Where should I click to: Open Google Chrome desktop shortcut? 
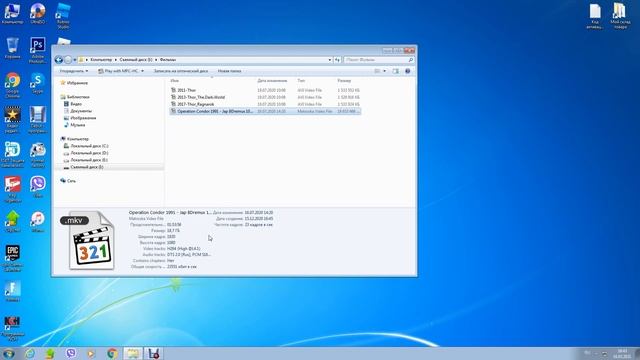pos(12,84)
